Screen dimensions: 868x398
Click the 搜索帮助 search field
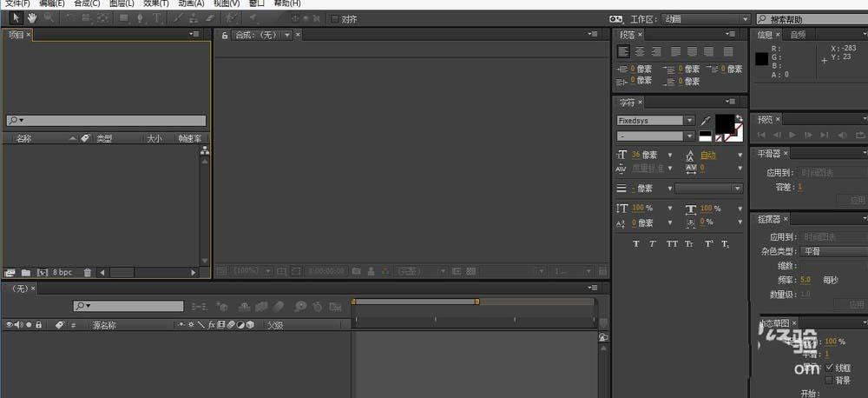pyautogui.click(x=812, y=19)
